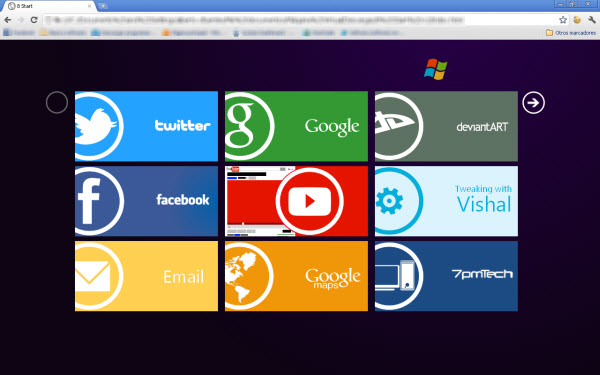Open the Email envelope tile
Image resolution: width=600 pixels, height=375 pixels.
pos(146,276)
